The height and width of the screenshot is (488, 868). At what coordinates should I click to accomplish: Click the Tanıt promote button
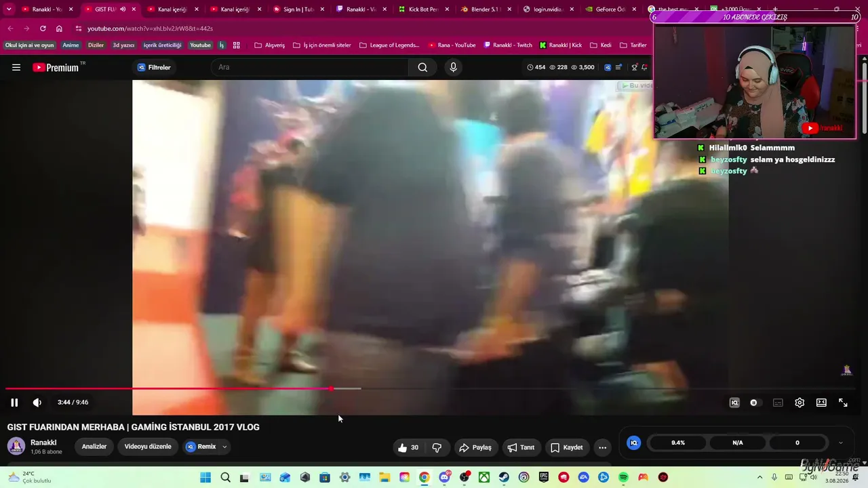tap(521, 447)
